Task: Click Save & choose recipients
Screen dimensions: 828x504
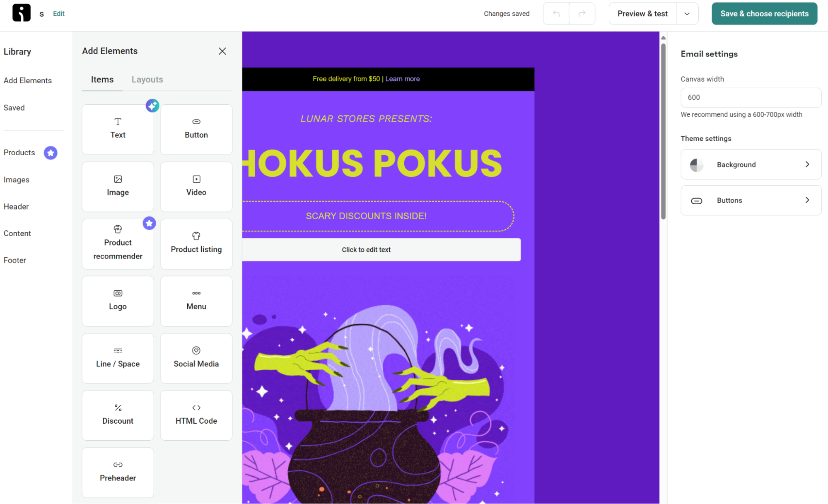Action: 764,14
